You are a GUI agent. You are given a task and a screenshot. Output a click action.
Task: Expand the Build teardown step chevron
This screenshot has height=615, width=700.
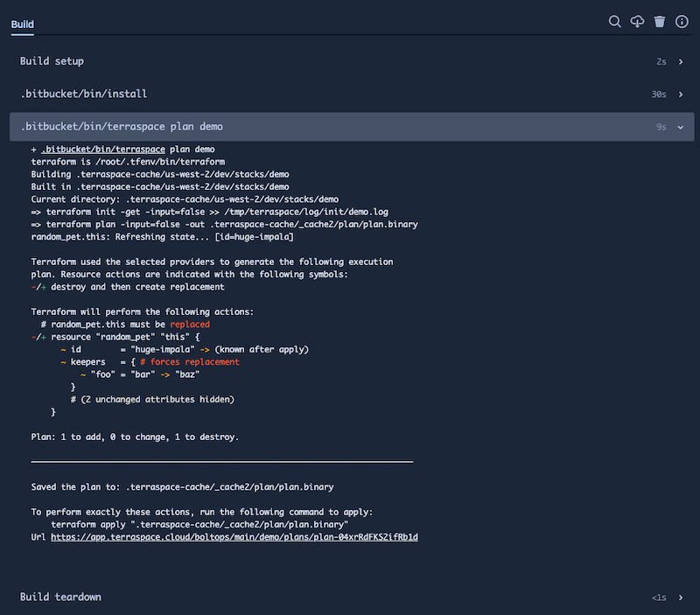tap(681, 598)
